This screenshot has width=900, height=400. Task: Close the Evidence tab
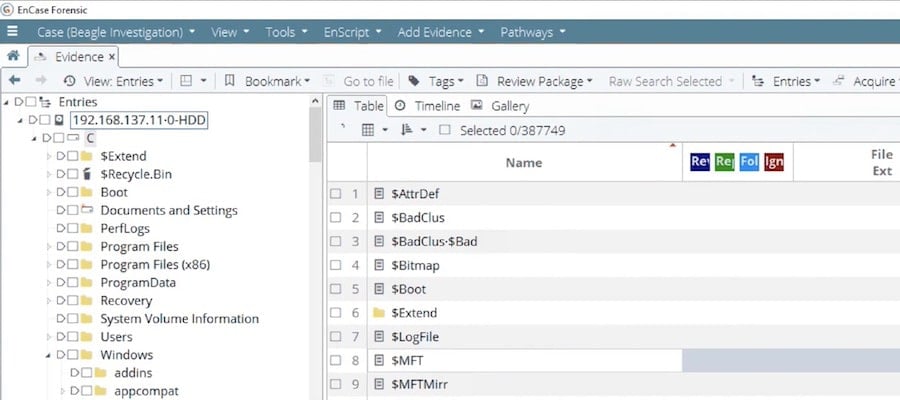point(111,57)
